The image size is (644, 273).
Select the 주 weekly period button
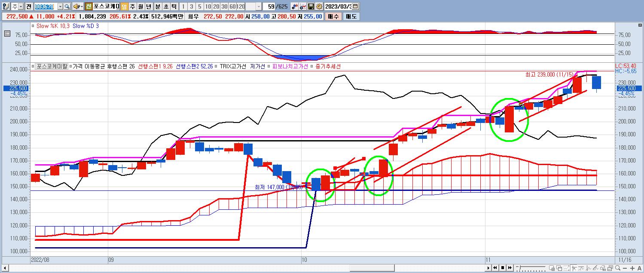[x=132, y=6]
